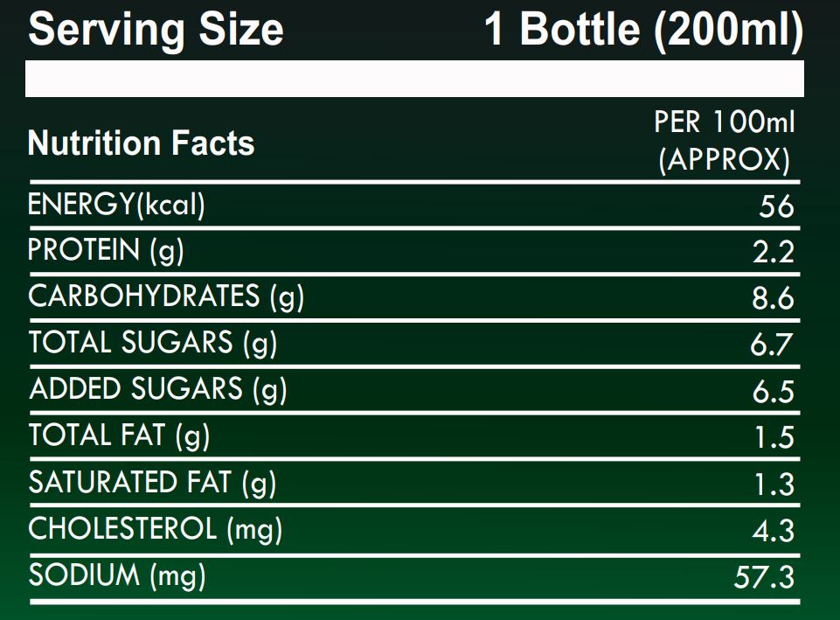This screenshot has width=840, height=620.
Task: Select the TOTAL FAT (g) label
Action: pyautogui.click(x=119, y=435)
